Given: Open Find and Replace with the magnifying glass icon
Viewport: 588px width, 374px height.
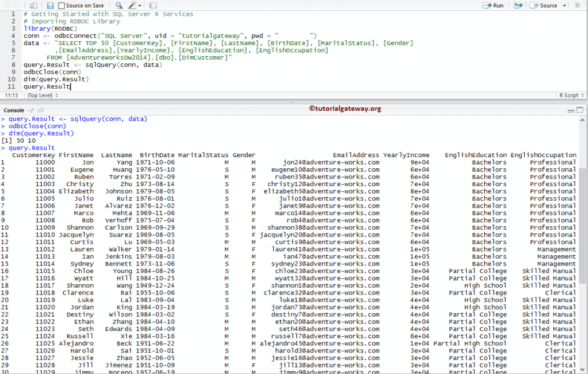Looking at the screenshot, I should (118, 5).
